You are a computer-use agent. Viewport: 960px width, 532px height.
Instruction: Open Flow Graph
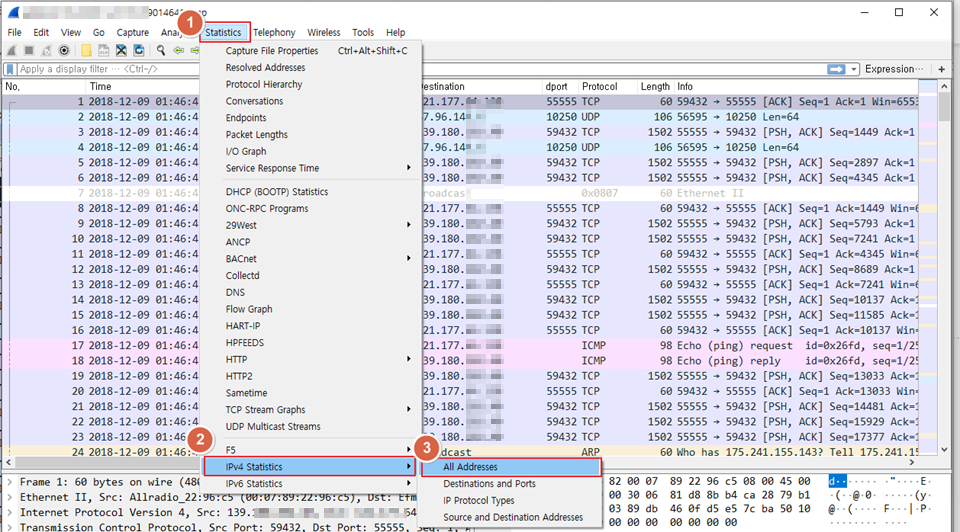click(x=311, y=309)
